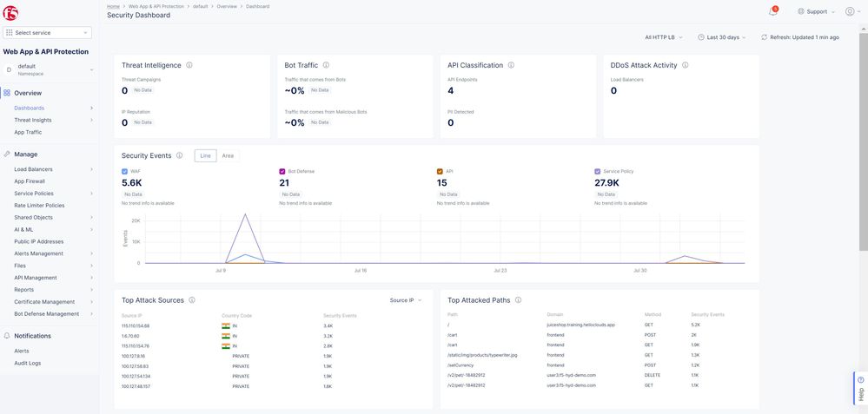Toggle the Bot Defense checkbox
Viewport: 868px width, 414px height.
click(282, 172)
